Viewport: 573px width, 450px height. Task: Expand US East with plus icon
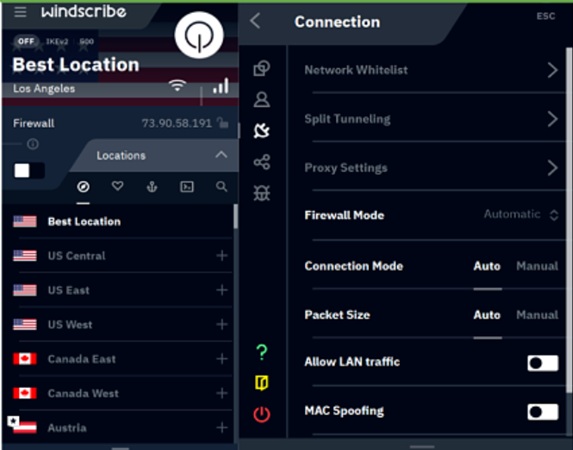tap(222, 290)
